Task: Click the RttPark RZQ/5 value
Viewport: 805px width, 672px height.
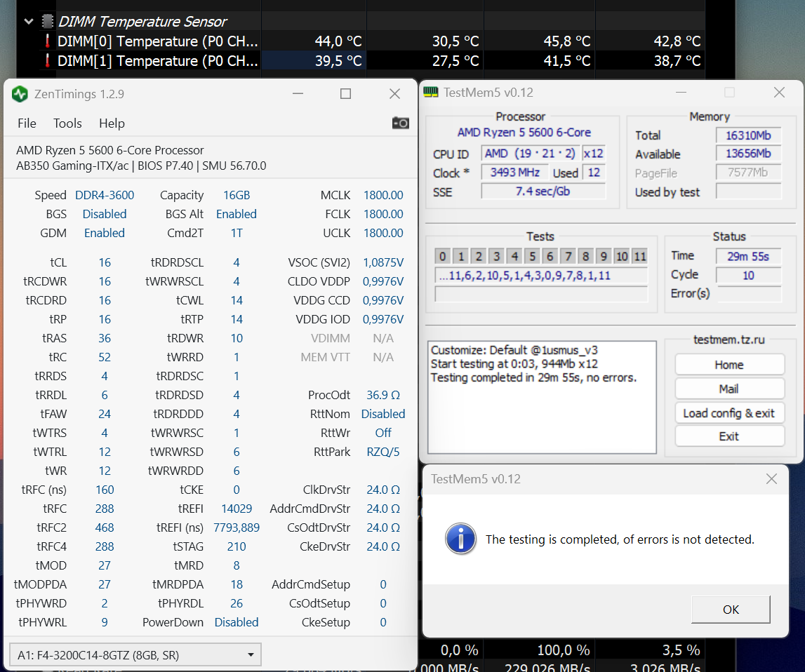Action: pos(383,452)
